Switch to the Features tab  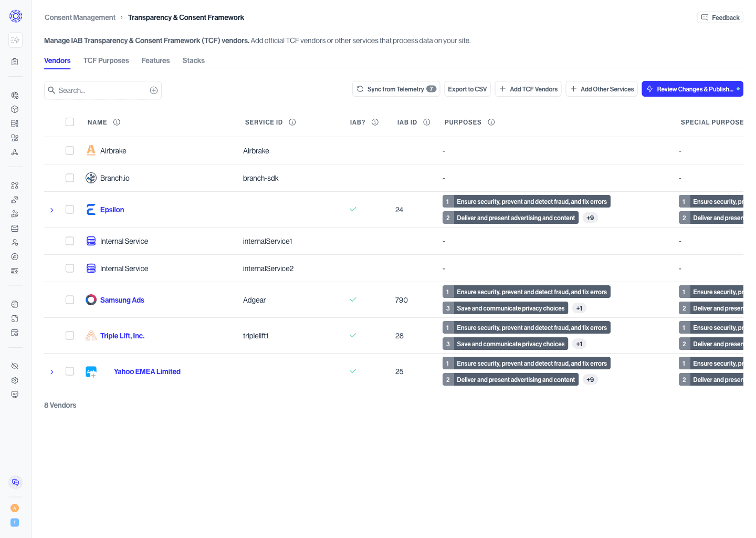155,60
